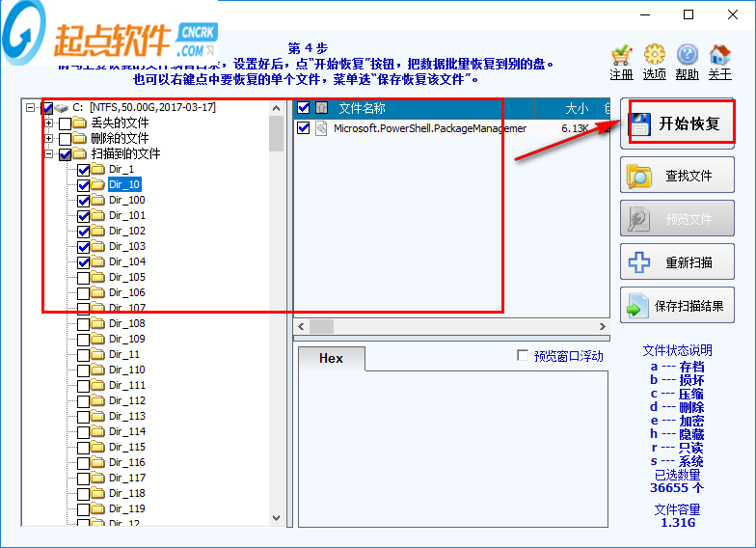756x548 pixels.
Task: Click the 保存扫描结果 document arrow icon
Action: (637, 306)
